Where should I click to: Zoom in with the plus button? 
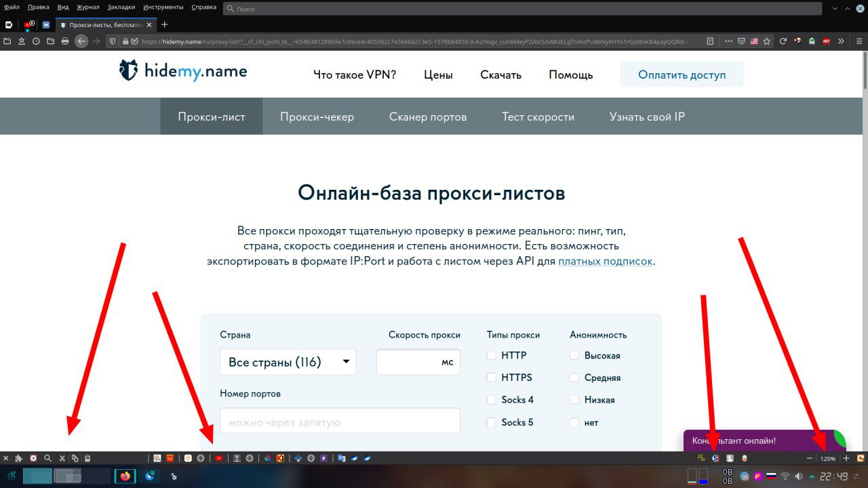[x=846, y=458]
